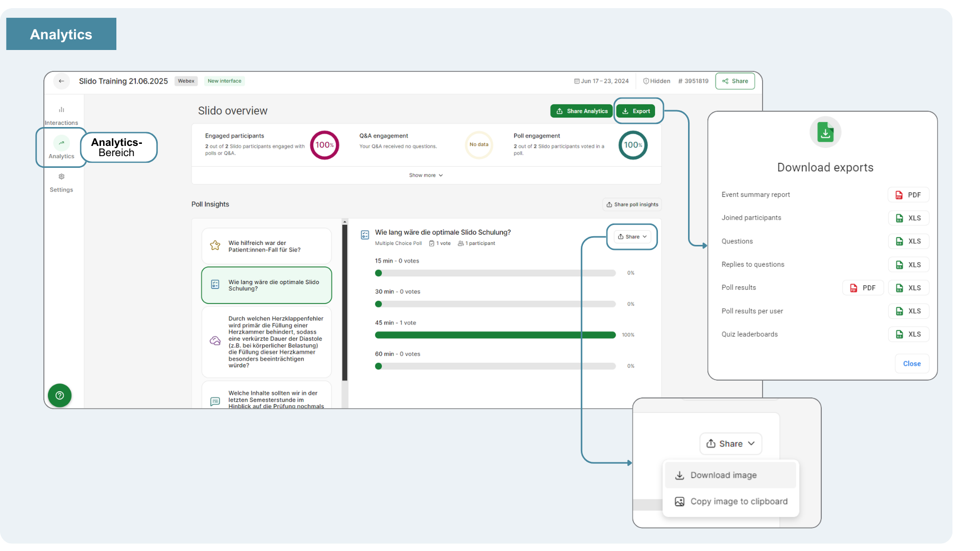Click the multiple choice icon beside question title
Image resolution: width=980 pixels, height=551 pixels.
[365, 235]
